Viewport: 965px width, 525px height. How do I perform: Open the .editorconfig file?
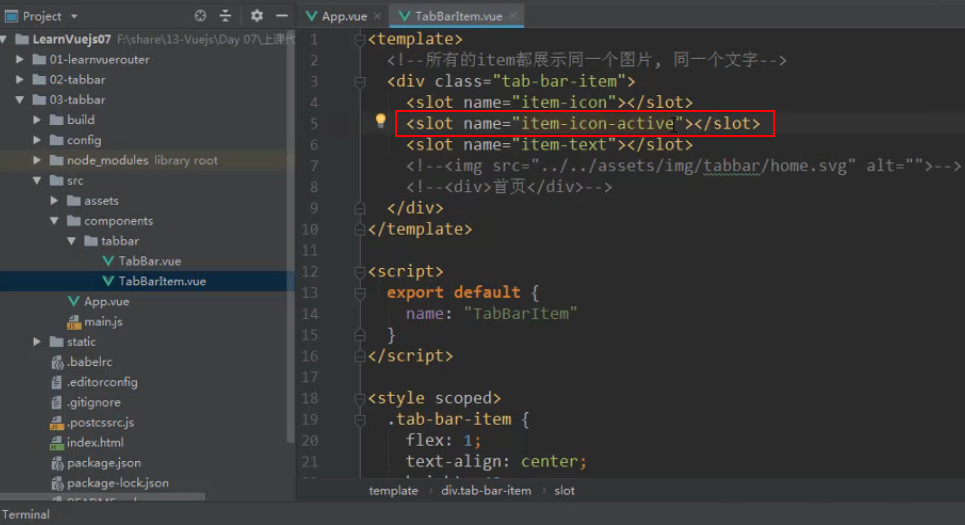[102, 382]
